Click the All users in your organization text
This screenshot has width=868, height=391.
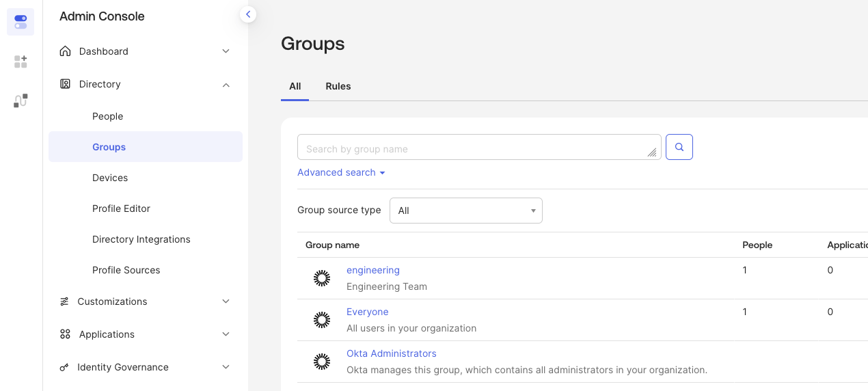411,328
